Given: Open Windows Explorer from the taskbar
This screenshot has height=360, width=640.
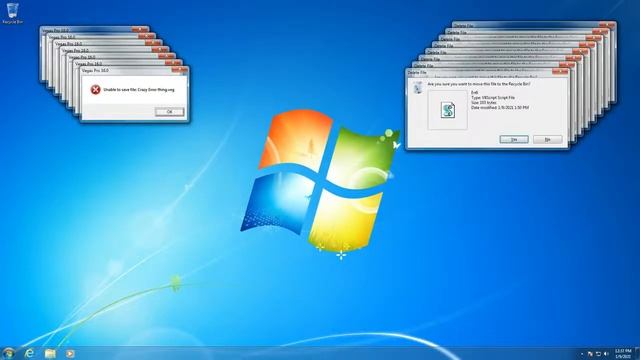Looking at the screenshot, I should pos(50,353).
